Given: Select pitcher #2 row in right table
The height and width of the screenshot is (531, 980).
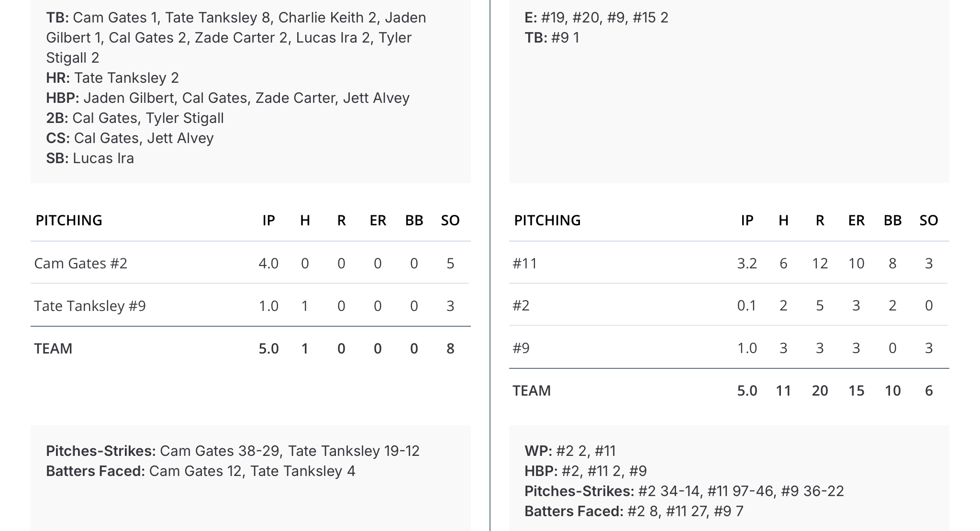Looking at the screenshot, I should click(521, 306).
